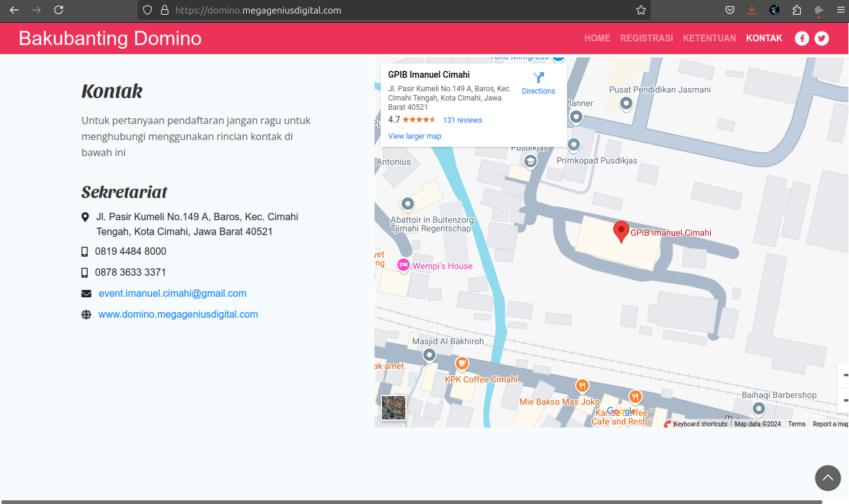Click the URL address bar
849x504 pixels.
pyautogui.click(x=395, y=10)
